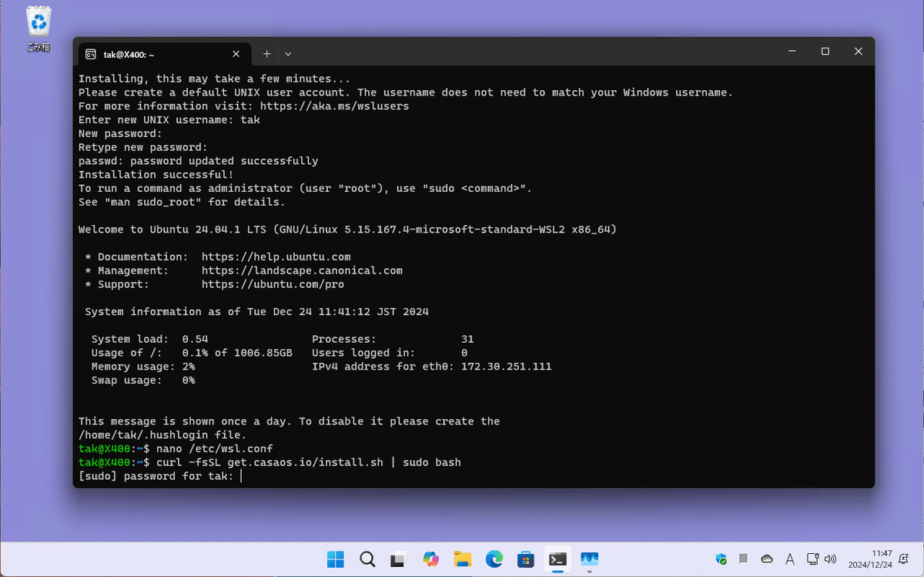The height and width of the screenshot is (577, 924).
Task: Open the Windows Start menu
Action: [336, 559]
